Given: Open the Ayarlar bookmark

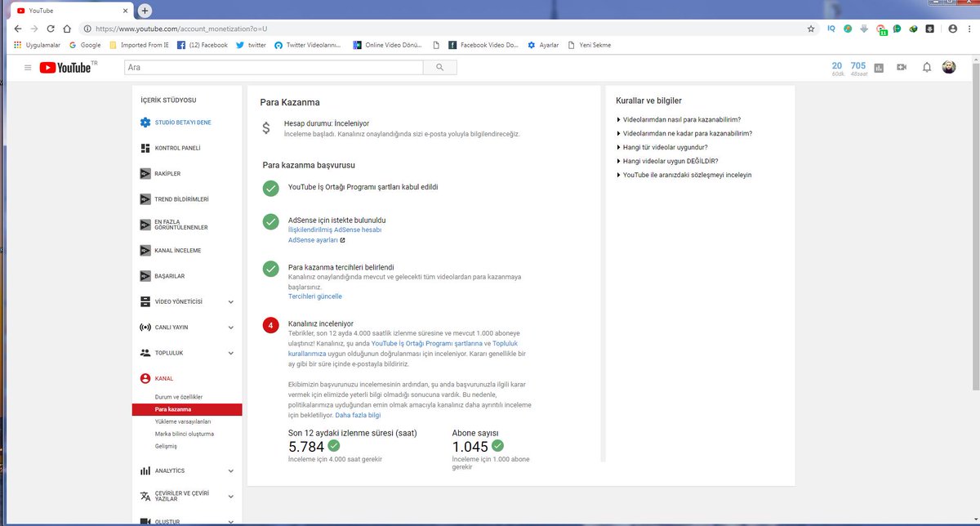Looking at the screenshot, I should 543,45.
